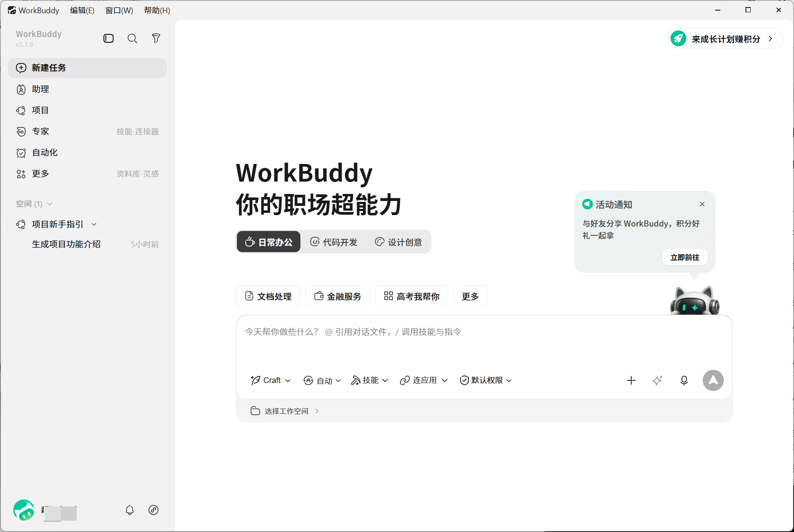
Task: Click the WorkBuddy logo in title bar
Action: [x=12, y=10]
